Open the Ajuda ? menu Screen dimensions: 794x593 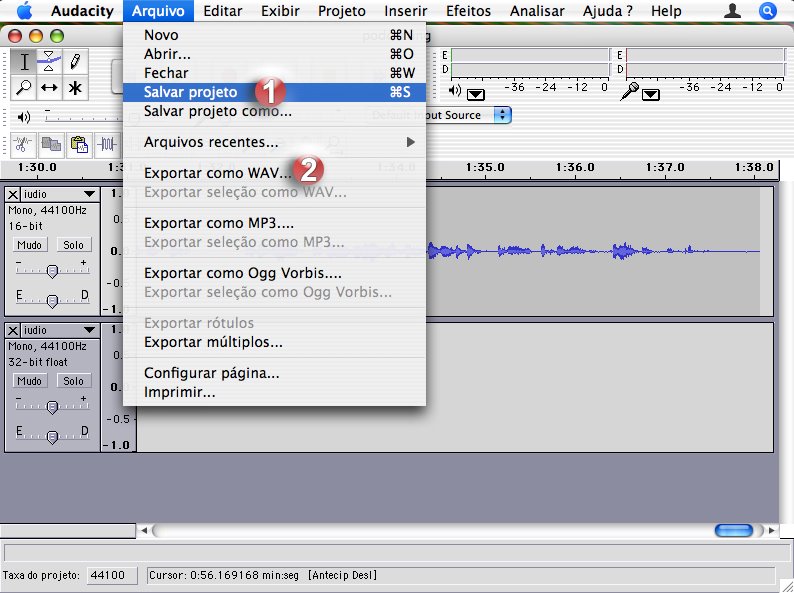point(608,11)
